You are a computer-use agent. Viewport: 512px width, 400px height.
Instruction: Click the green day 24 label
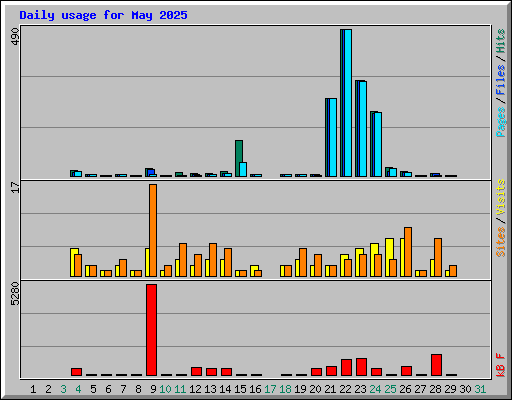pyautogui.click(x=375, y=389)
